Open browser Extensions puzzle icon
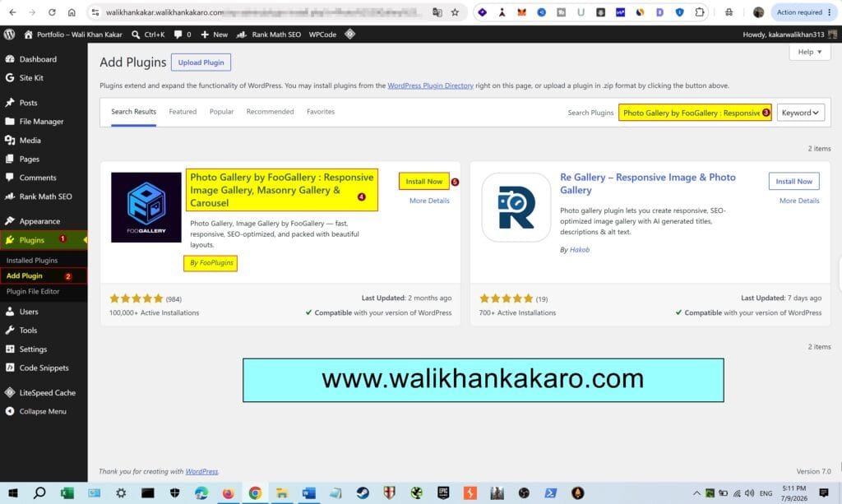842x504 pixels. pos(699,12)
